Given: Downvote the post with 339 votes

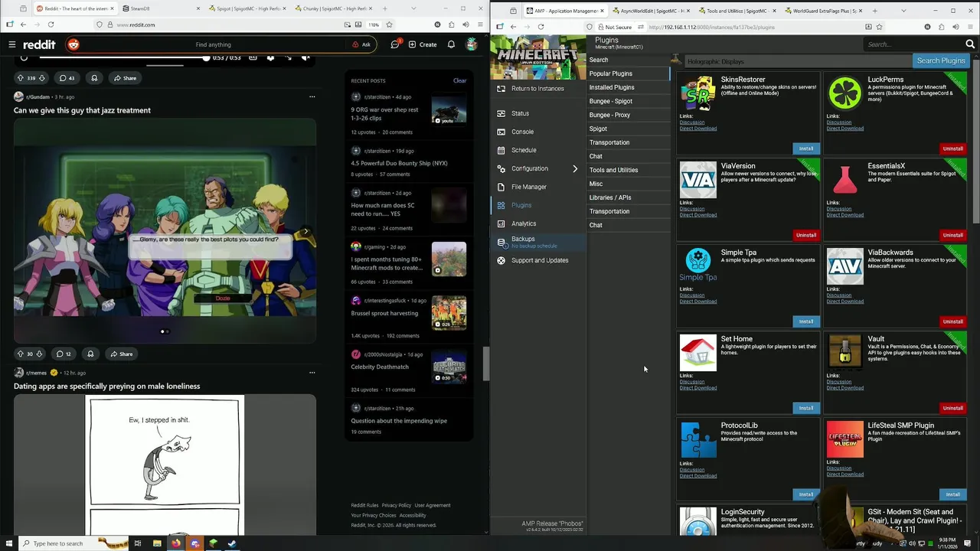Looking at the screenshot, I should pyautogui.click(x=41, y=78).
